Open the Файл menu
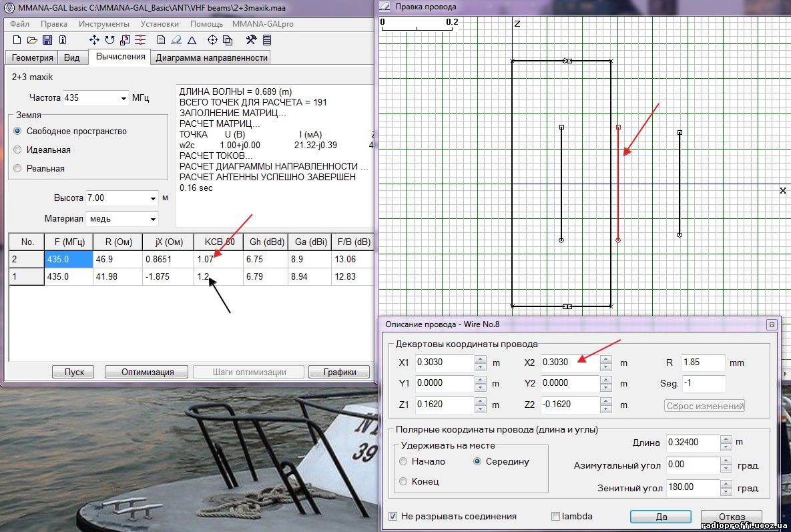This screenshot has height=532, width=791. click(19, 24)
